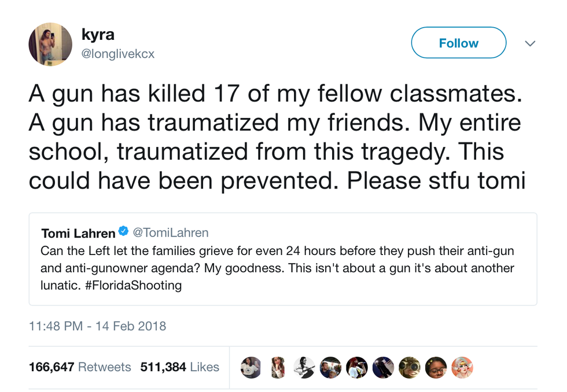Open the @longlivekcx handle link

point(118,54)
